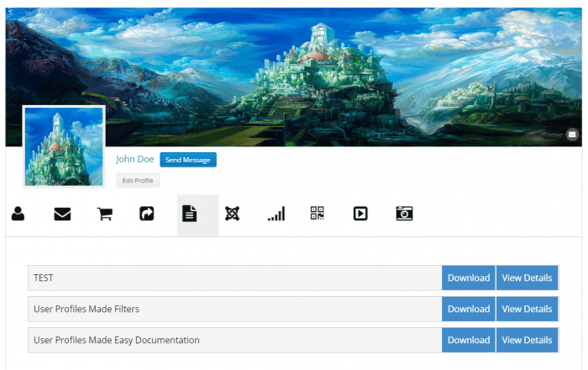The height and width of the screenshot is (370, 588).
Task: Click the Send Message button
Action: [188, 160]
